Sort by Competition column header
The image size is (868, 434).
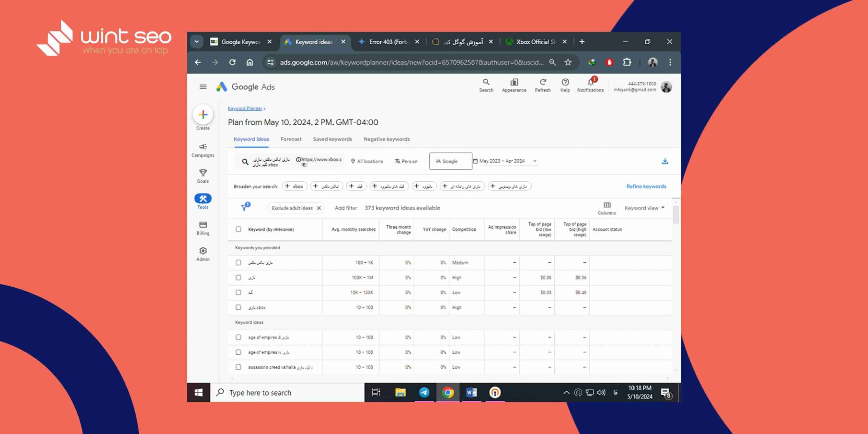464,229
